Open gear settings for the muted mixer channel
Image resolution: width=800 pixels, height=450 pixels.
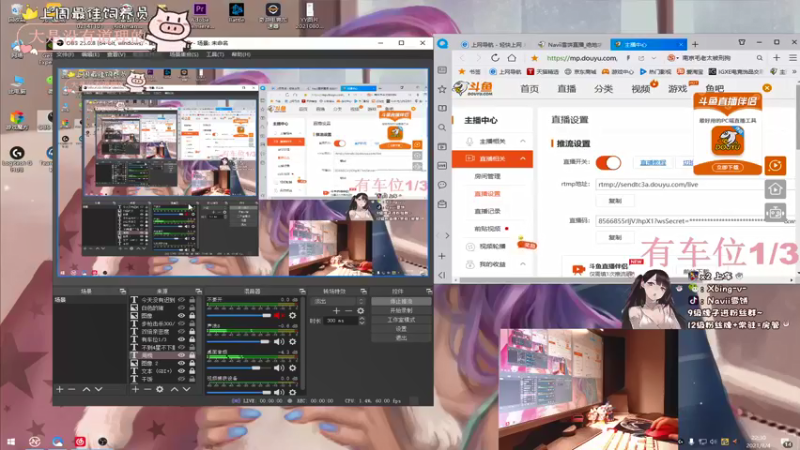(x=292, y=315)
